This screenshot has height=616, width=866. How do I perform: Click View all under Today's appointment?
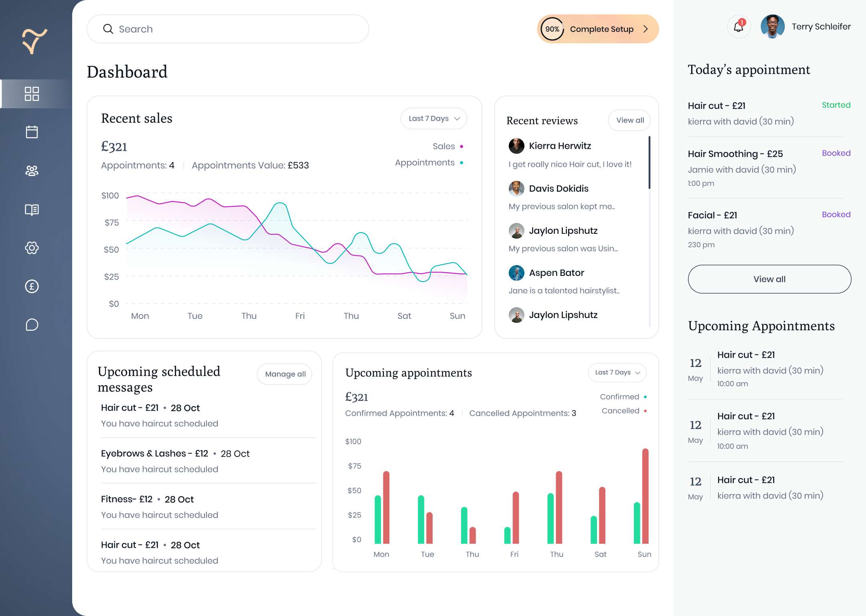pos(769,279)
